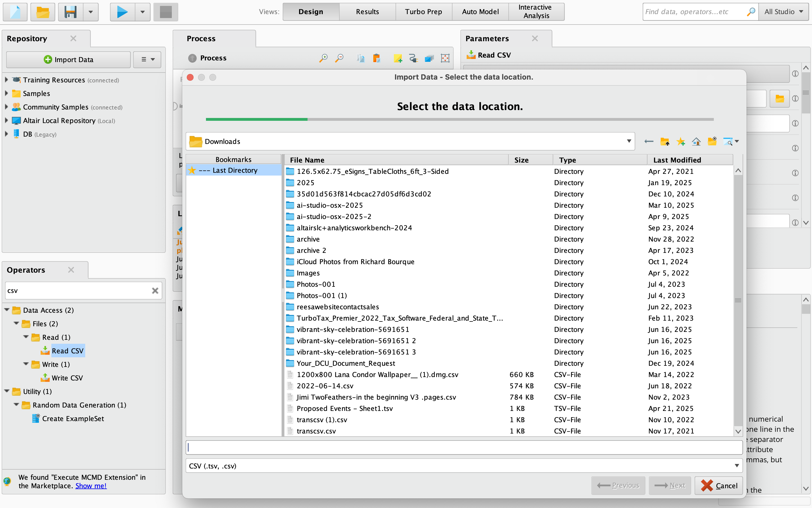Click the Cancel button in dialog
This screenshot has width=812, height=508.
click(719, 485)
